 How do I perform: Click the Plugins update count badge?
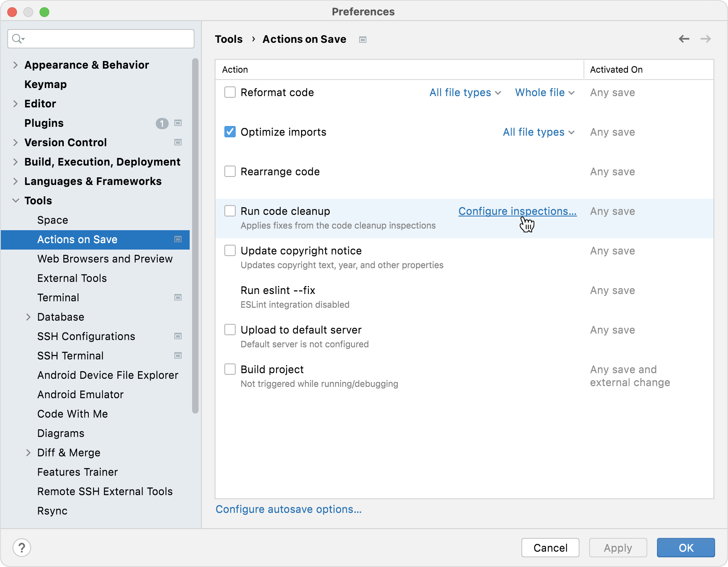coord(162,123)
